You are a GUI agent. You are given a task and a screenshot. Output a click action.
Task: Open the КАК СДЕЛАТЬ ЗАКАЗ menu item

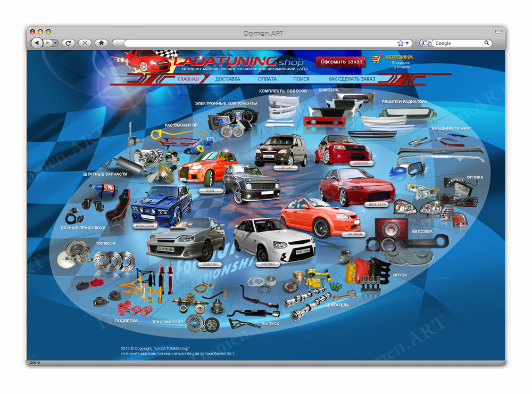tap(352, 79)
